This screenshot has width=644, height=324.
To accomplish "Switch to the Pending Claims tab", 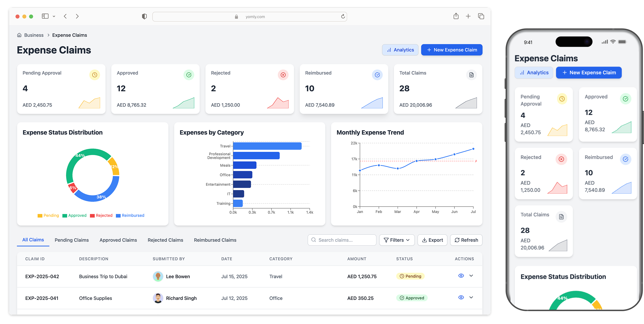I will [72, 240].
